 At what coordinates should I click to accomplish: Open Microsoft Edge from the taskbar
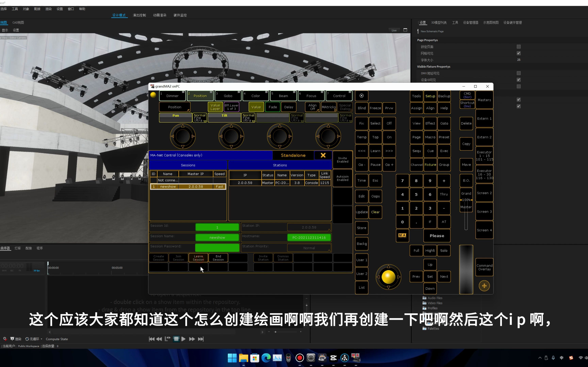pyautogui.click(x=266, y=358)
